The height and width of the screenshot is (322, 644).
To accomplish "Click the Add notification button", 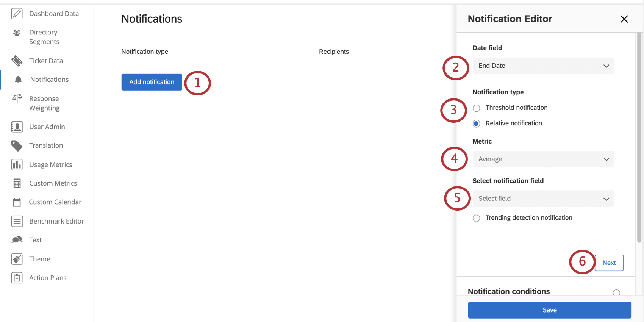I will tap(152, 82).
